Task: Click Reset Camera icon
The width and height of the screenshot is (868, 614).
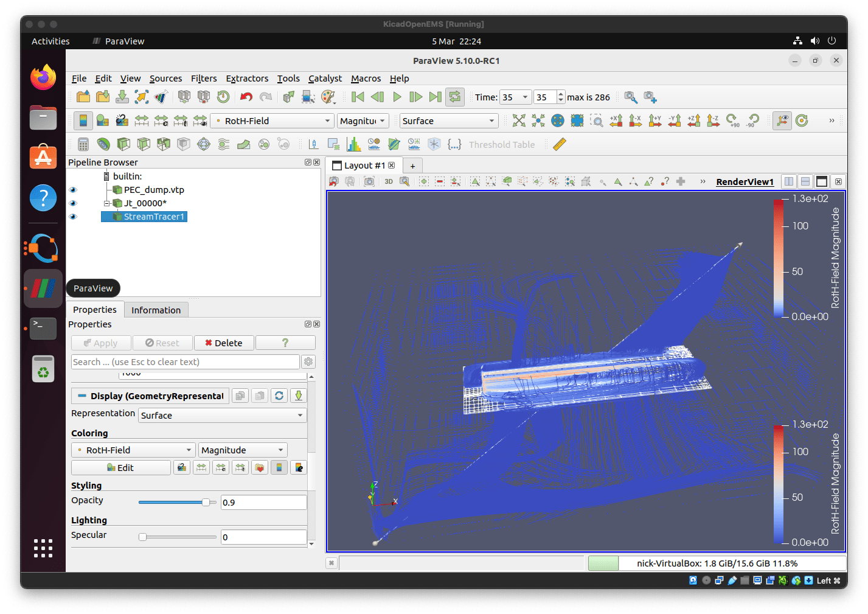Action: coord(519,120)
